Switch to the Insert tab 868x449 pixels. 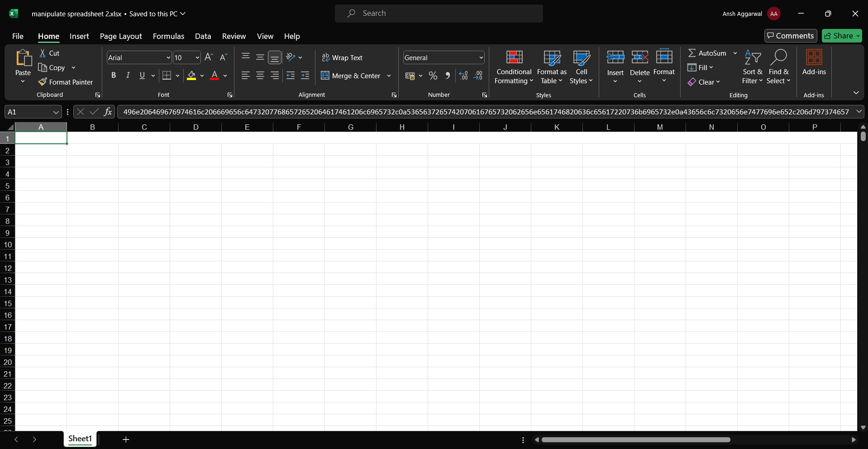pyautogui.click(x=79, y=36)
